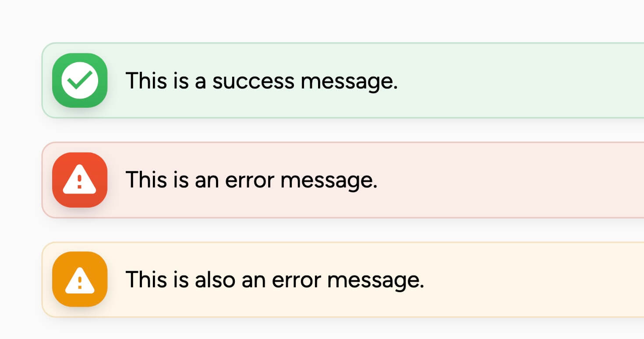
Task: Click the green checkmark success icon
Action: pos(80,80)
